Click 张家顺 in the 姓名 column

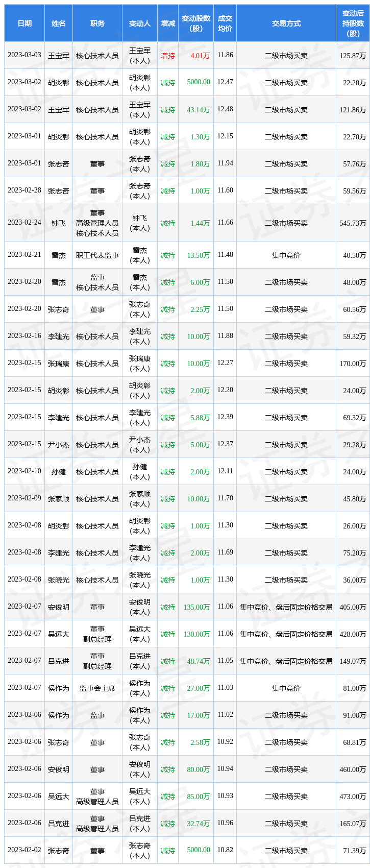click(59, 499)
